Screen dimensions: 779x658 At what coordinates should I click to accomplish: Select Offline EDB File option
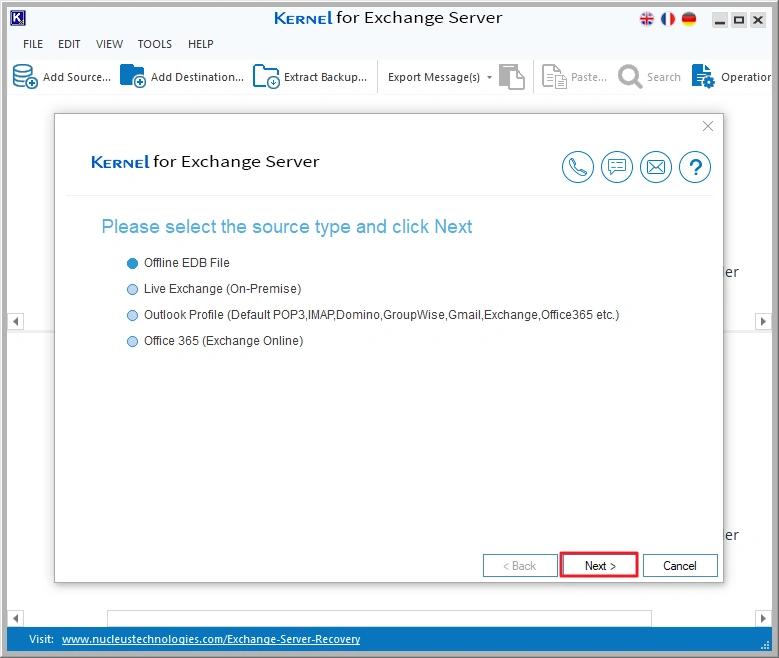click(x=178, y=263)
